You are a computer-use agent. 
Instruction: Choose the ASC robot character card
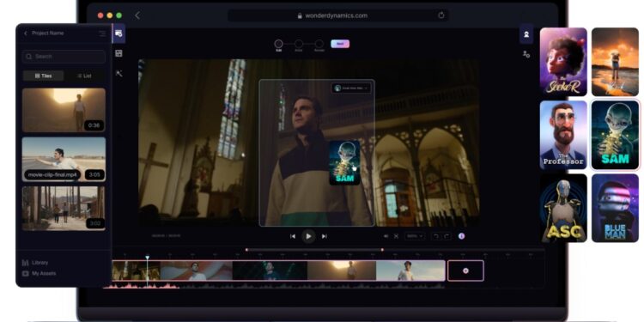[x=563, y=208]
